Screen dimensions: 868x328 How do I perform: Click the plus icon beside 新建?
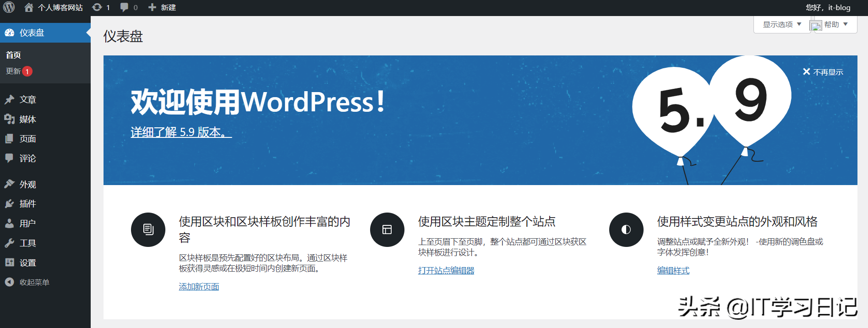coord(153,7)
